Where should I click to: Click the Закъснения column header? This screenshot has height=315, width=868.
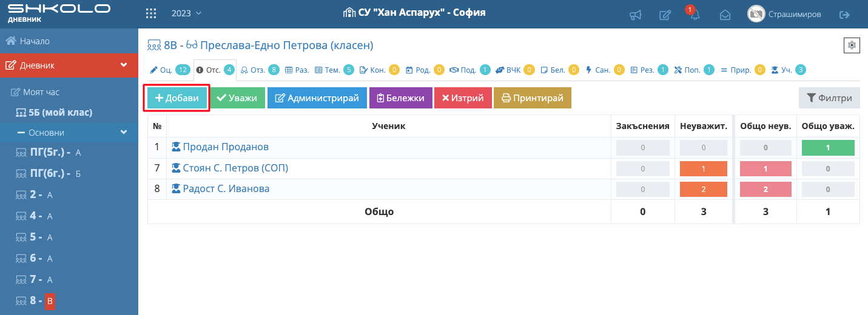642,126
